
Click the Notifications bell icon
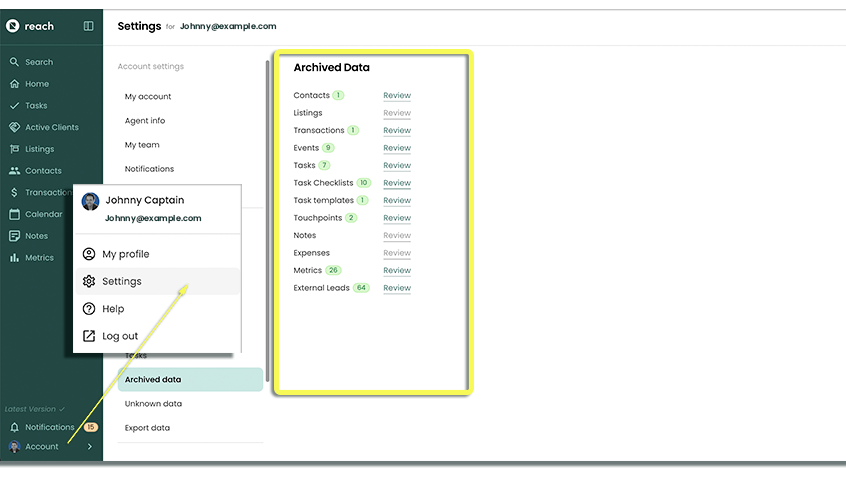(x=14, y=427)
